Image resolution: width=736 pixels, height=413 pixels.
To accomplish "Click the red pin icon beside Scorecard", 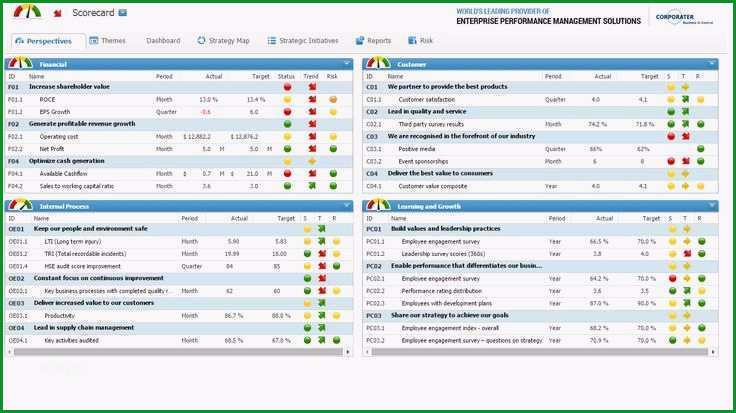I will [58, 13].
